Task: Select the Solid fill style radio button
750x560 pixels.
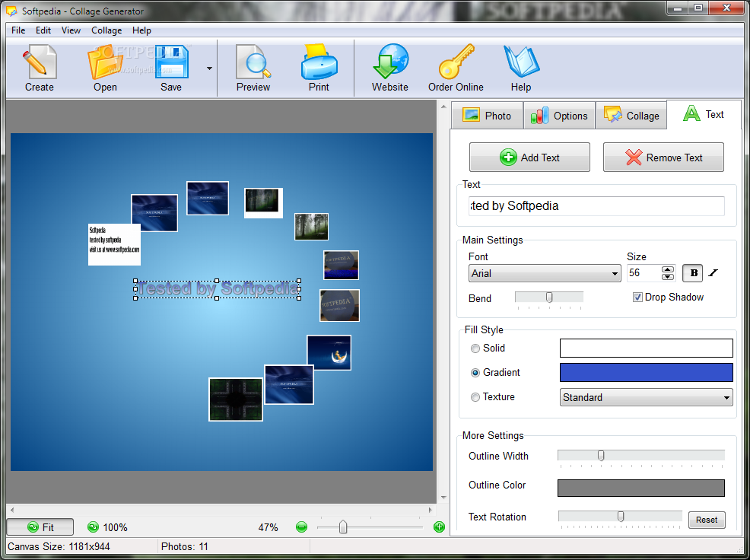Action: tap(475, 348)
